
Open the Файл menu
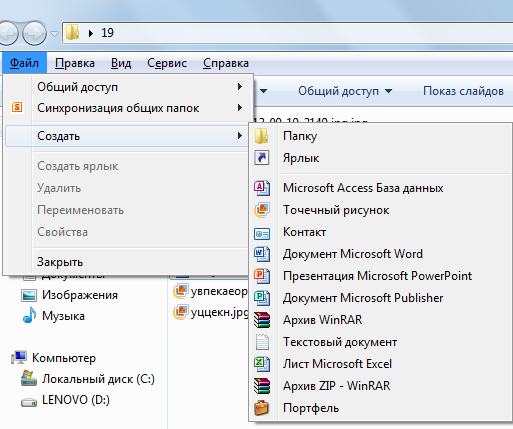point(24,63)
